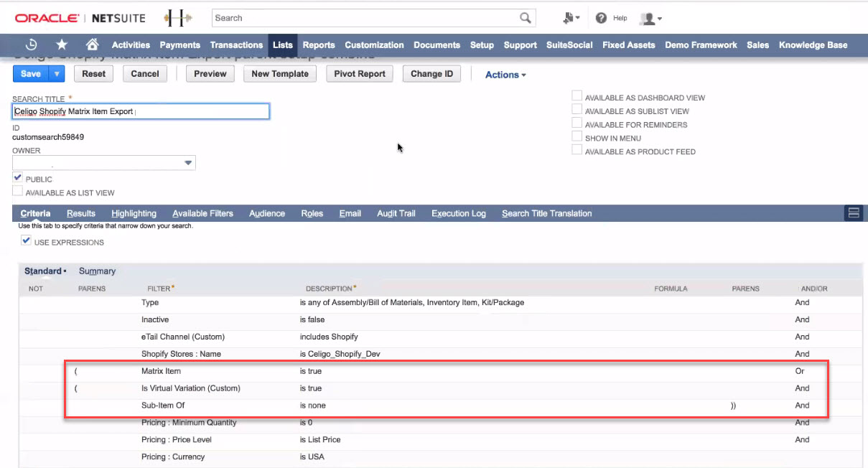Image resolution: width=868 pixels, height=468 pixels.
Task: Open the user profile icon menu
Action: coord(650,18)
